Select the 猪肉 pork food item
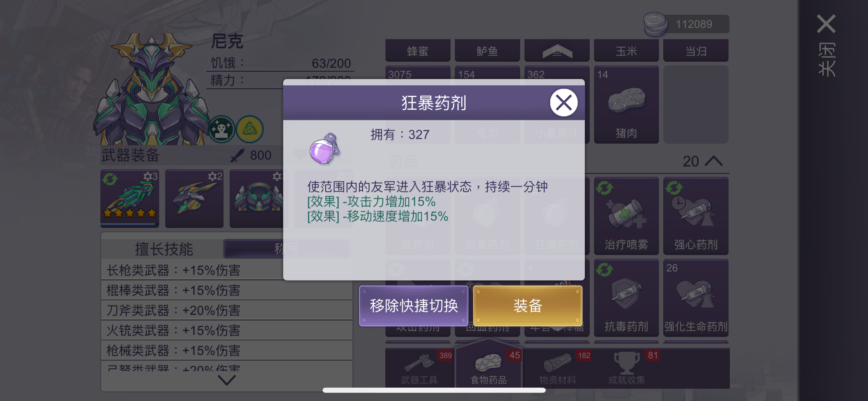This screenshot has width=868, height=401. (626, 105)
